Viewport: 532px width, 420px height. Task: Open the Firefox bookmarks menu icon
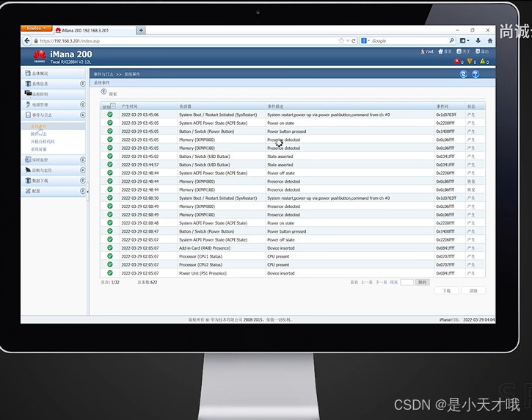(x=464, y=40)
